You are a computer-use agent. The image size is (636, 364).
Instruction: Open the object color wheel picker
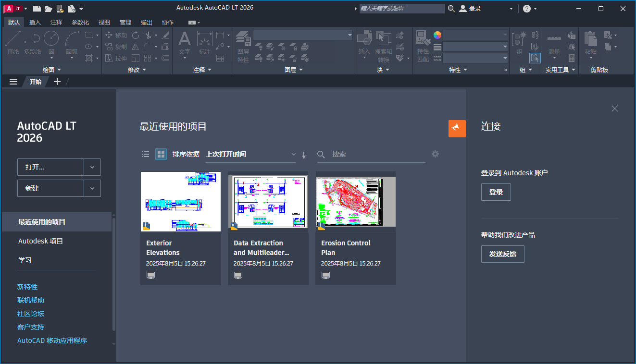437,34
